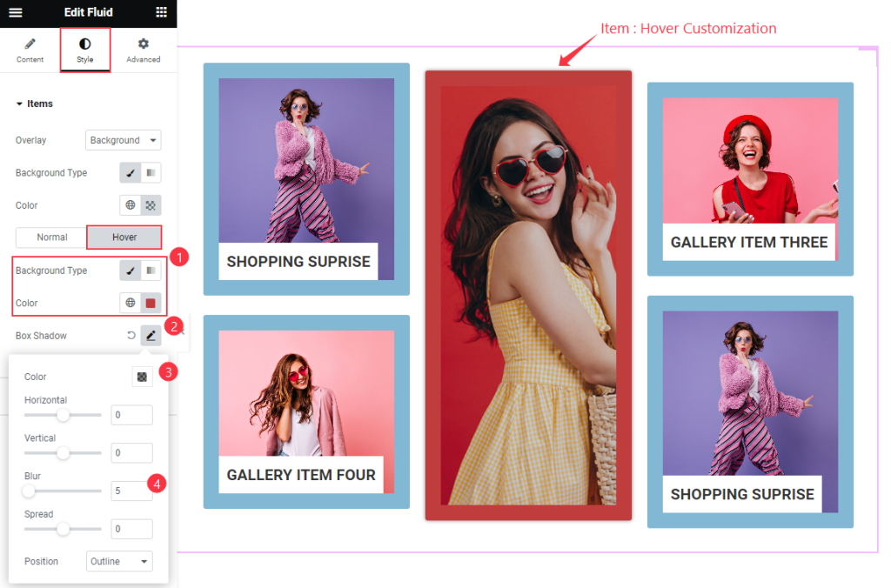
Task: Click the Vertical value input field
Action: click(132, 453)
